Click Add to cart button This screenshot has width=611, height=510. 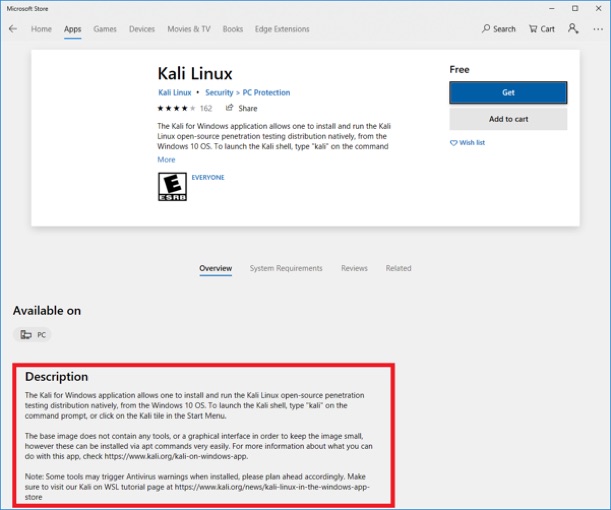[508, 119]
